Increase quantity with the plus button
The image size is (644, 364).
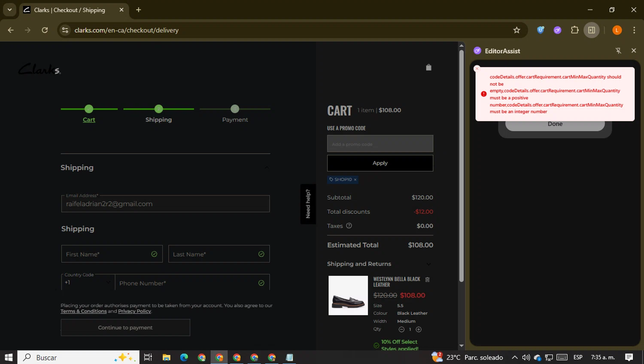click(x=419, y=330)
